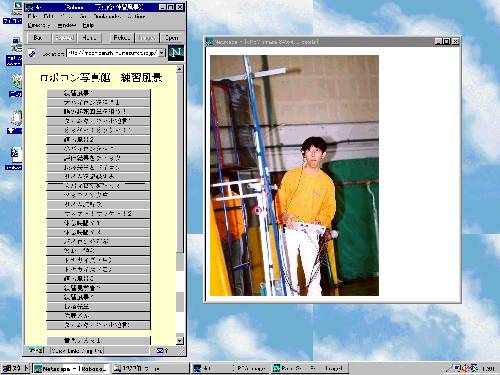Open the Help menu
Image resolution: width=500 pixels, height=375 pixels.
(88, 25)
